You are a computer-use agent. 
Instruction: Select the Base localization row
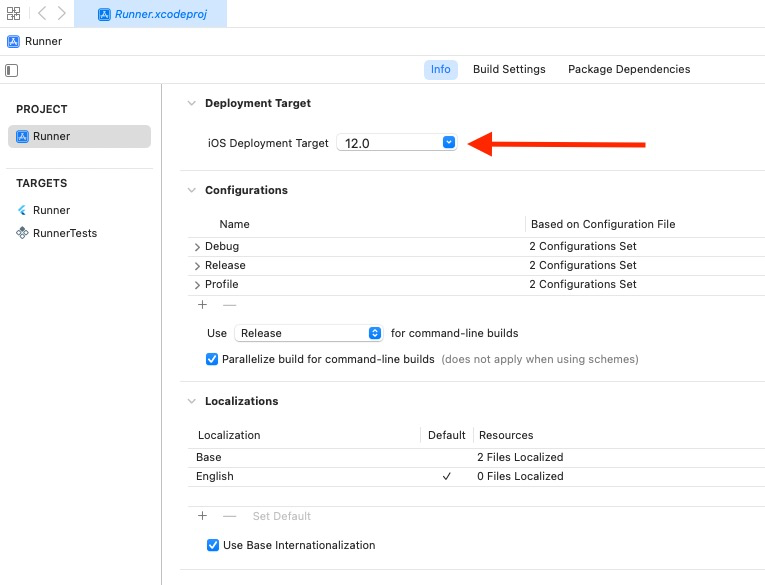476,458
